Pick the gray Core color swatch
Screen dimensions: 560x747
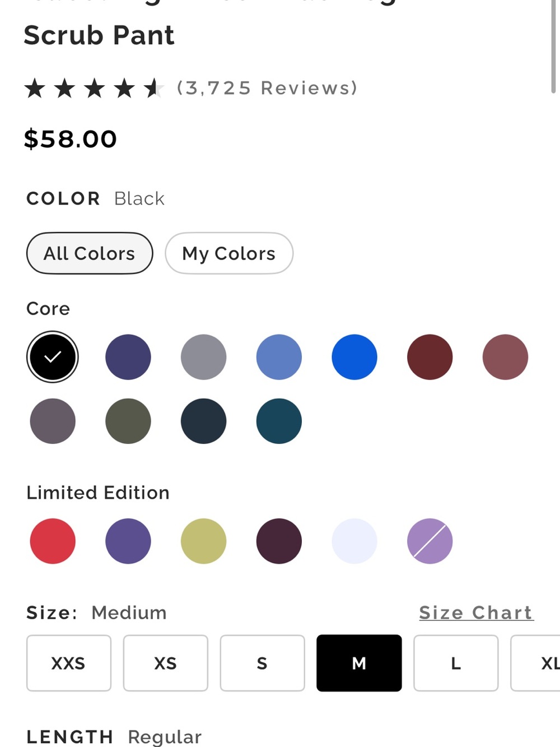(x=204, y=357)
